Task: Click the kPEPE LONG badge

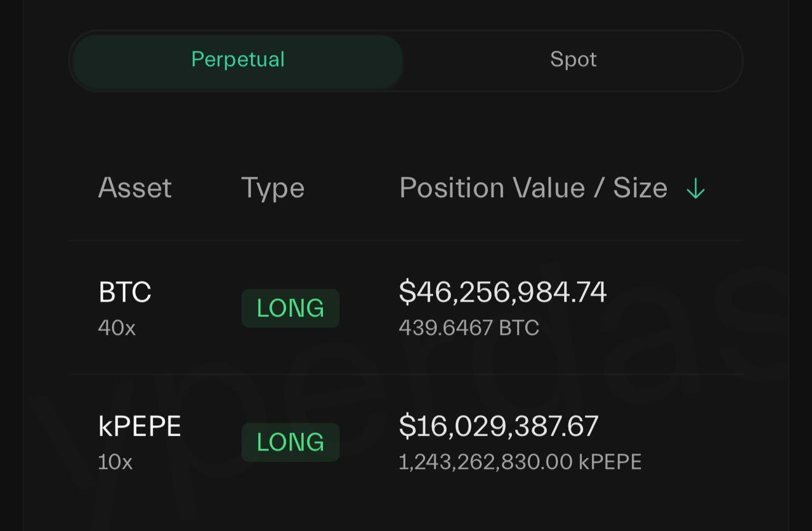Action: click(291, 442)
